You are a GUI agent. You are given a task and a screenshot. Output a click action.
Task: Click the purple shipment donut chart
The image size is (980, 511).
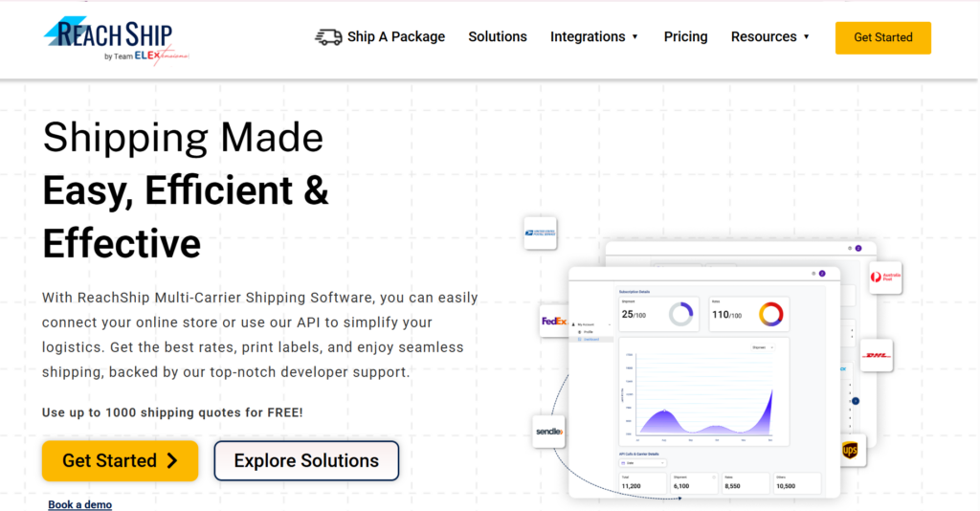[x=680, y=314]
